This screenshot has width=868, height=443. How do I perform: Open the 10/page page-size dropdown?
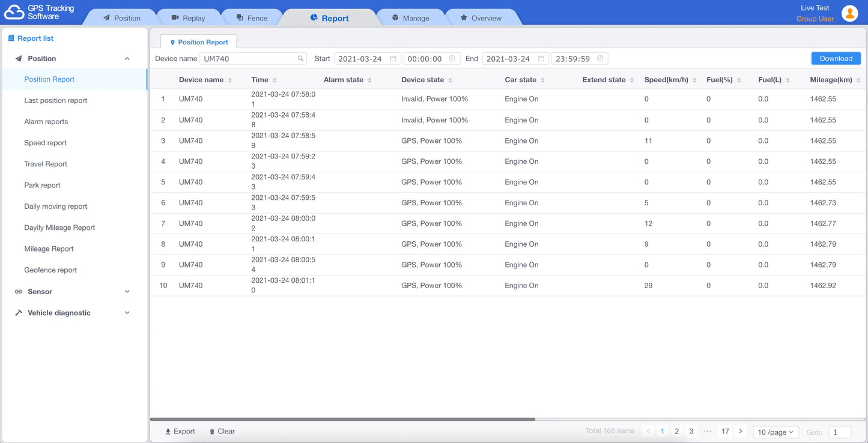[x=775, y=432]
